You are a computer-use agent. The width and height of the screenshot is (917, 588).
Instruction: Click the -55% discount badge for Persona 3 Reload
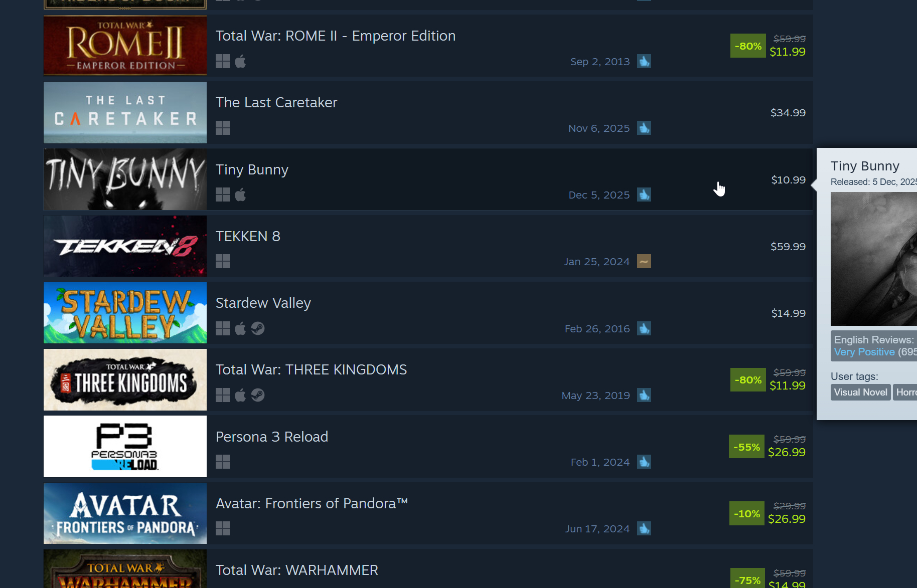[x=746, y=447]
